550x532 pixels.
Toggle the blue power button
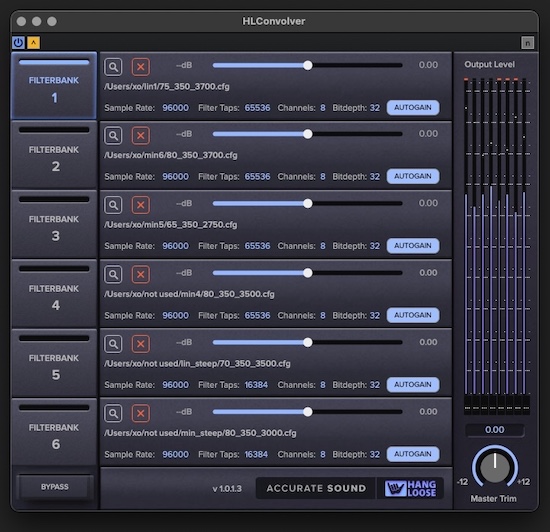click(x=18, y=43)
